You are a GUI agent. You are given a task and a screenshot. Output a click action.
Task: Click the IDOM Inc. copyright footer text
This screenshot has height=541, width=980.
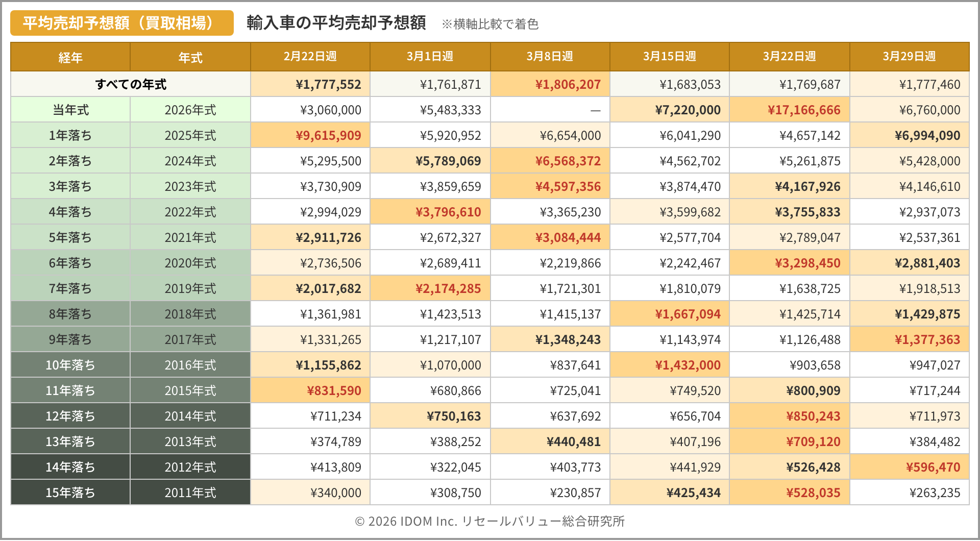489,521
